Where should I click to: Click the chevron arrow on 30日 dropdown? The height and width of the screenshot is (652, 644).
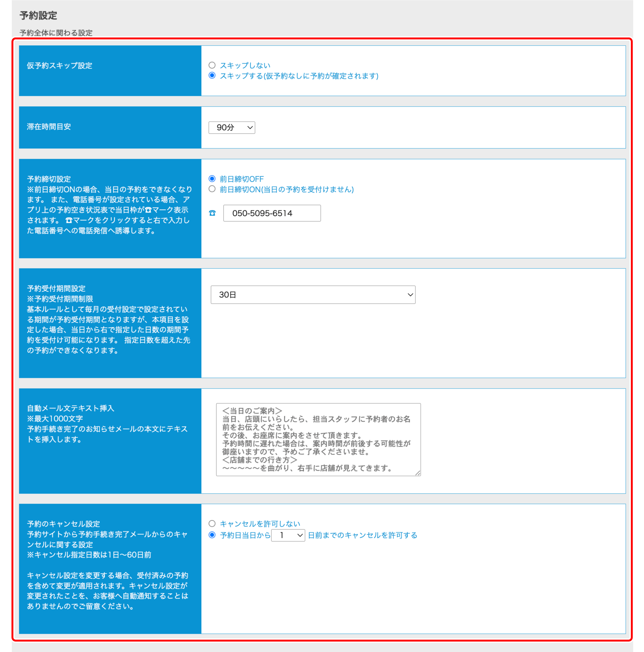click(410, 295)
